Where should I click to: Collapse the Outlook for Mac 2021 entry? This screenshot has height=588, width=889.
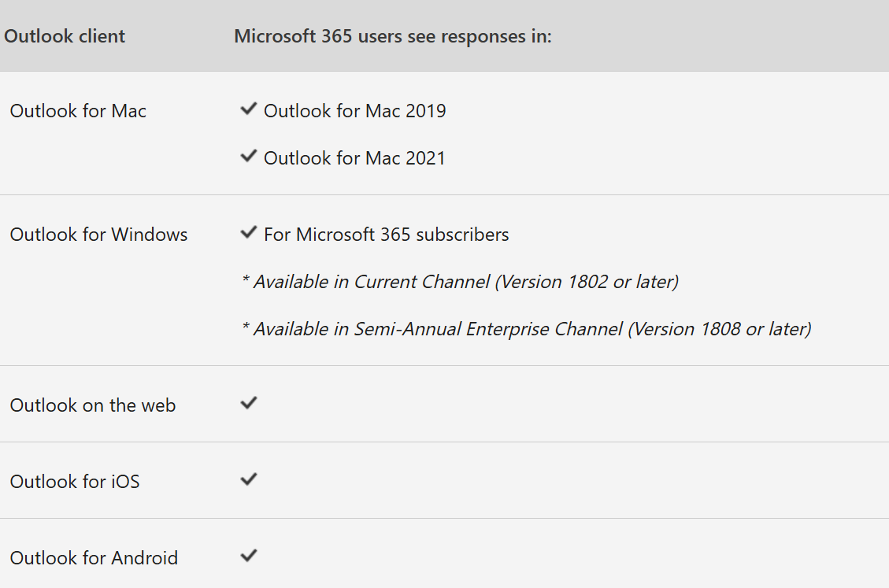click(x=355, y=157)
